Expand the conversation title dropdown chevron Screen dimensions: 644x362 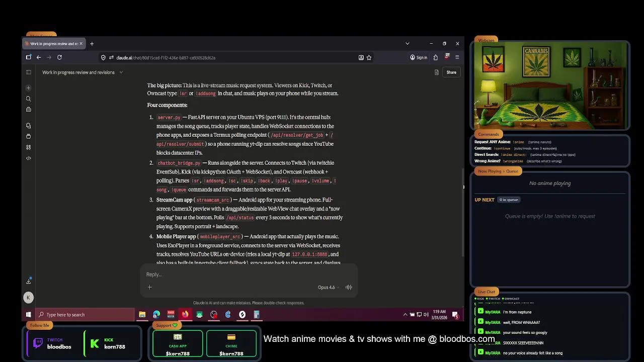coord(121,72)
